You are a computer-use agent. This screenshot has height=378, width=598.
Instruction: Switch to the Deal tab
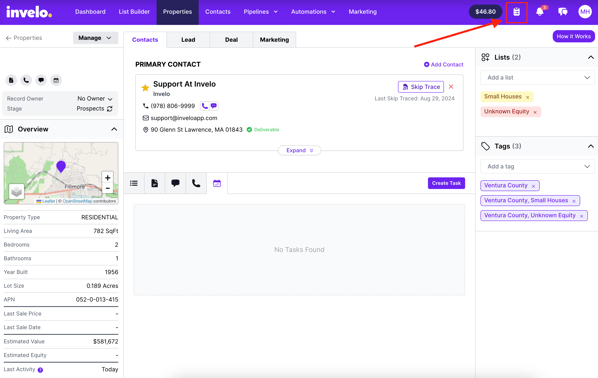231,40
